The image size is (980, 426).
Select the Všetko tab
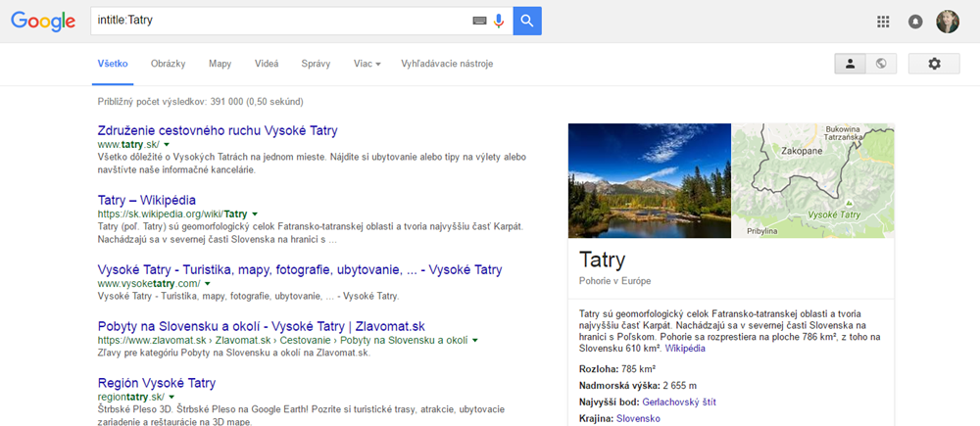pos(113,64)
